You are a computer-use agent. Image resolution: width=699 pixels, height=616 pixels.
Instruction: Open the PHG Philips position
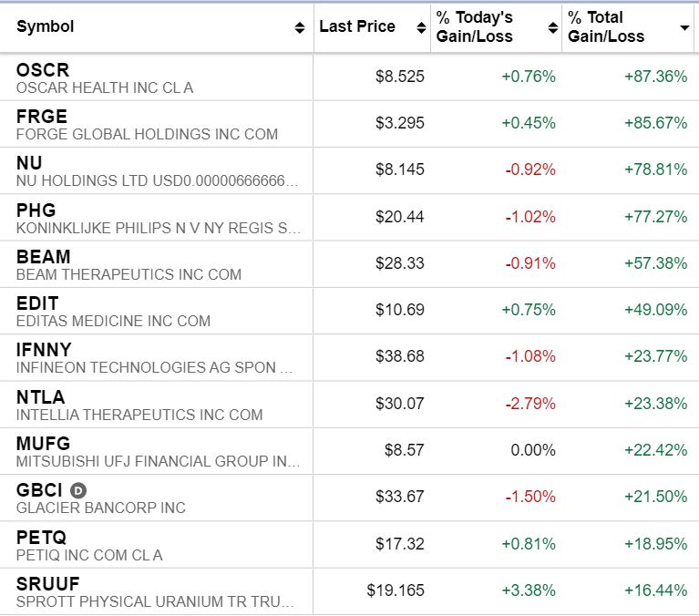[x=36, y=210]
